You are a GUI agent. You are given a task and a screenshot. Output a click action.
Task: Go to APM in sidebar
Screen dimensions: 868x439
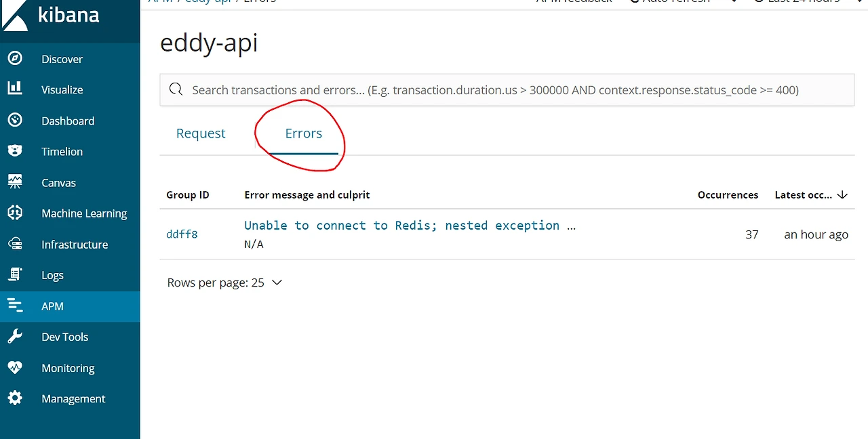52,306
